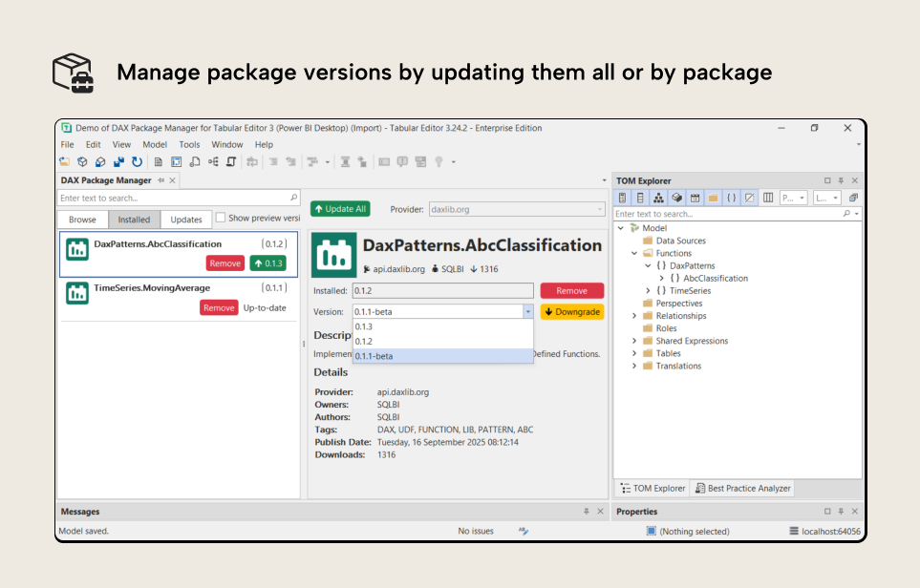This screenshot has width=920, height=588.
Task: Toggle Show preview versions checkbox
Action: pos(221,218)
